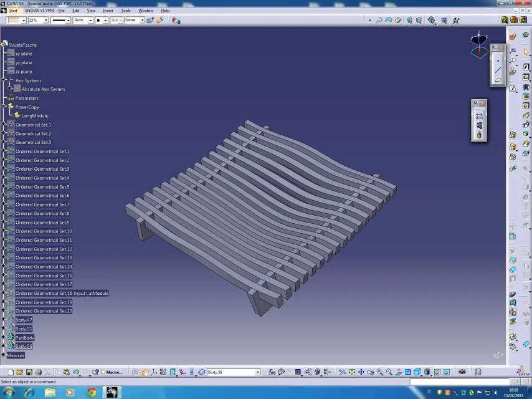
Task: Click the Macros... button
Action: pyautogui.click(x=114, y=372)
